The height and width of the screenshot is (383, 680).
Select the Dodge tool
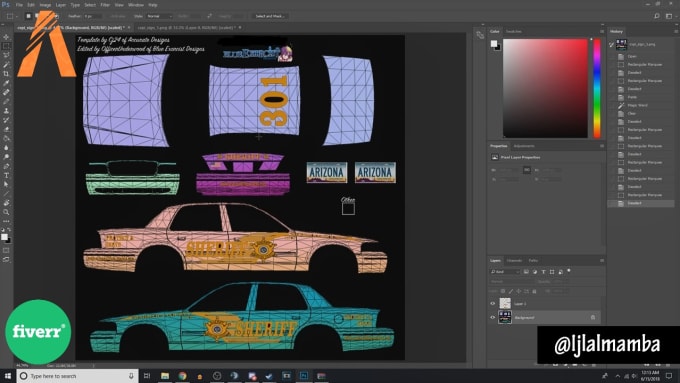click(6, 157)
